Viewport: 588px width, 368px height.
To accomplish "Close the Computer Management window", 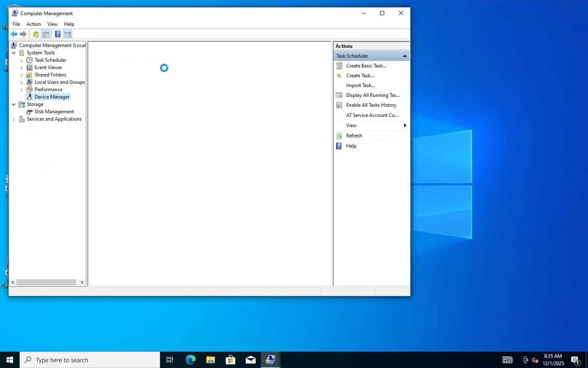I will click(401, 13).
